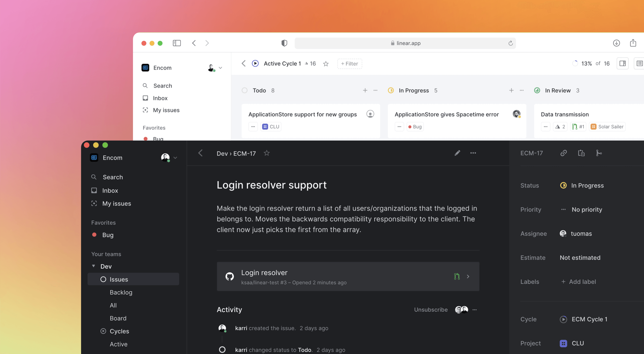The image size is (644, 354).
Task: Change assignee tuomas
Action: pos(576,234)
